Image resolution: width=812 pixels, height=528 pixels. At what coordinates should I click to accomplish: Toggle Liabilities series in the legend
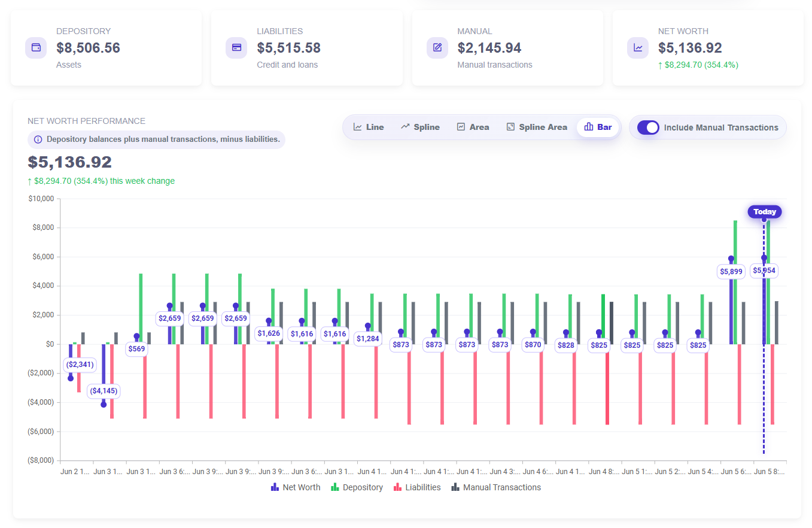point(417,487)
